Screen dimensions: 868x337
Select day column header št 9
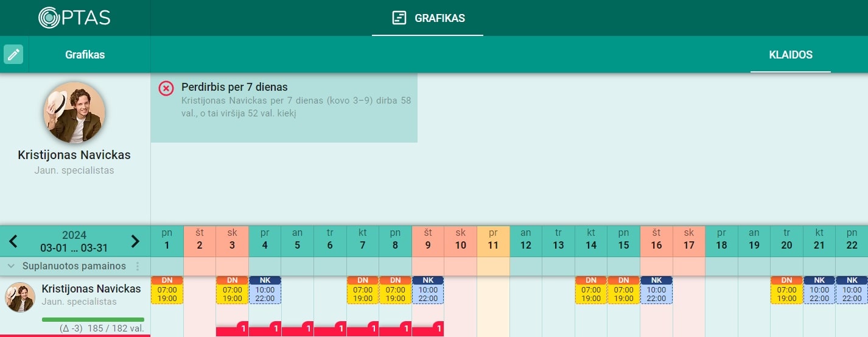pyautogui.click(x=428, y=241)
